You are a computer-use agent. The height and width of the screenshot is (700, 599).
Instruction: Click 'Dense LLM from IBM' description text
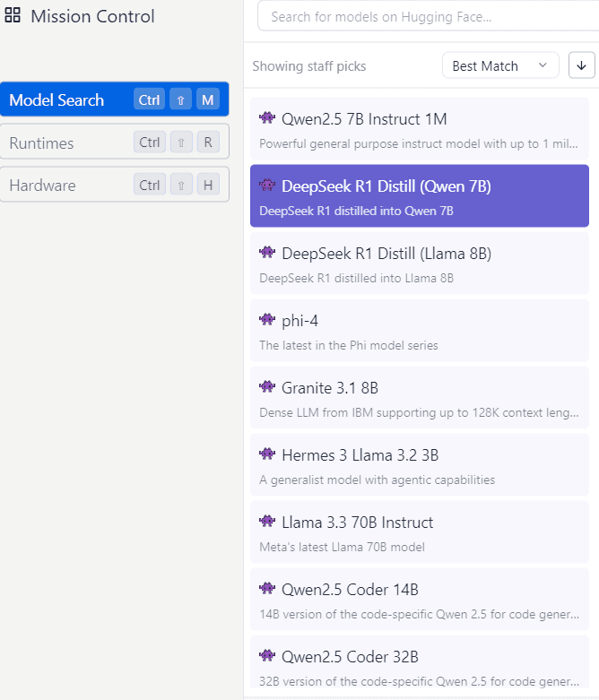[x=419, y=412]
